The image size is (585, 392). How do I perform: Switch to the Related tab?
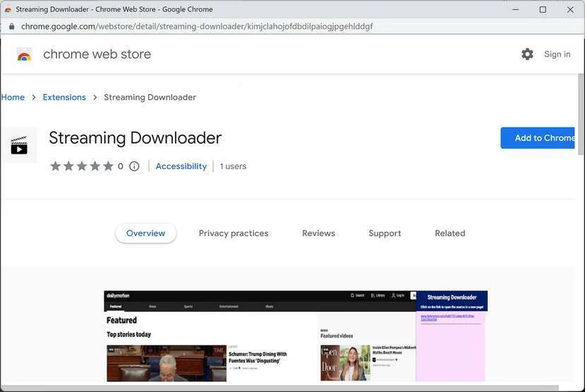(450, 233)
